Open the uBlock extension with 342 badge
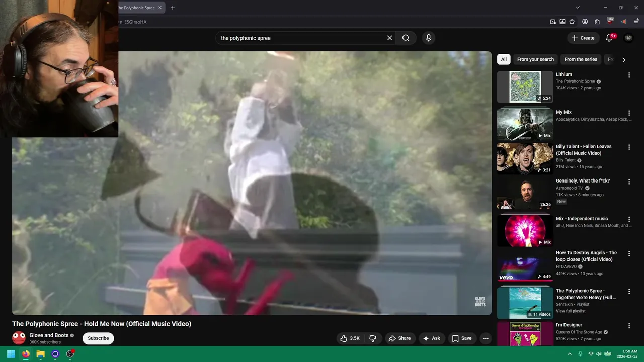 tap(610, 21)
